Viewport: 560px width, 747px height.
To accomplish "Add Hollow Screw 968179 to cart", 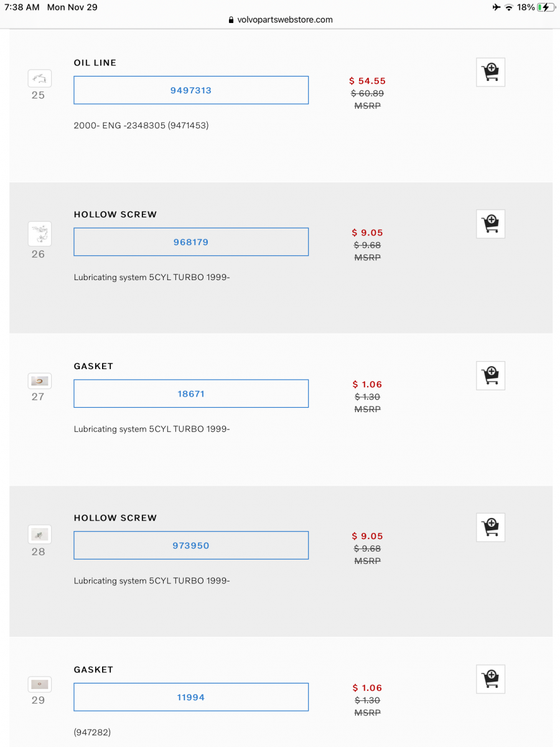I will (x=490, y=224).
